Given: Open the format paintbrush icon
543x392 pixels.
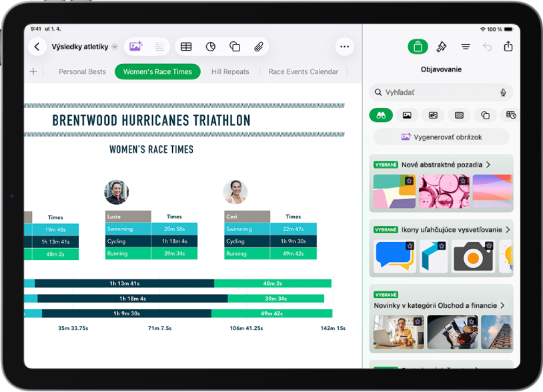Looking at the screenshot, I should coord(441,47).
